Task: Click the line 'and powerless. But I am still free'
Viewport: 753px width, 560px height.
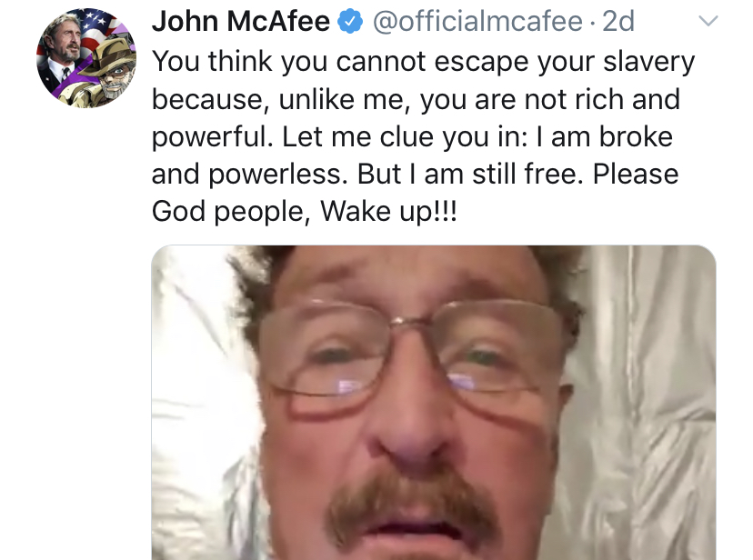Action: click(415, 174)
